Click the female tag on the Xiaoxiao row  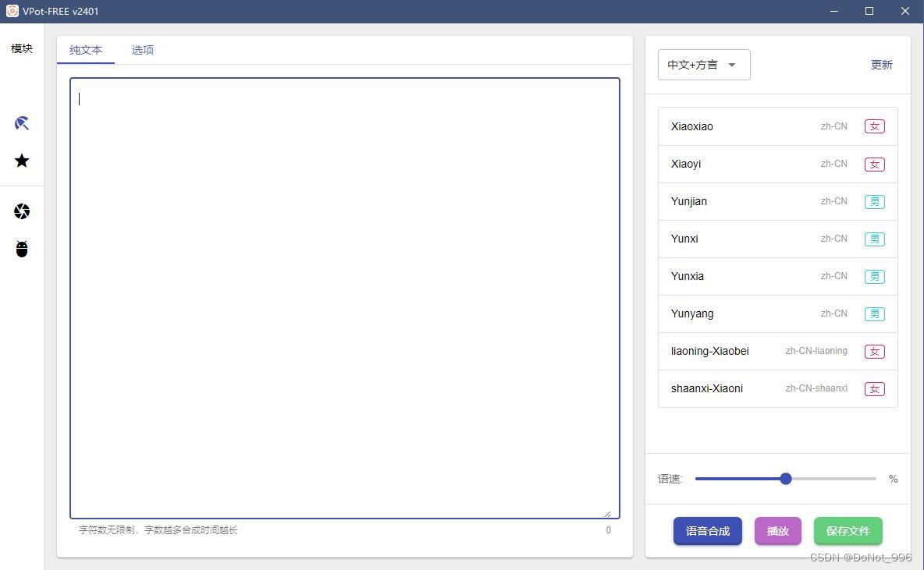(875, 126)
